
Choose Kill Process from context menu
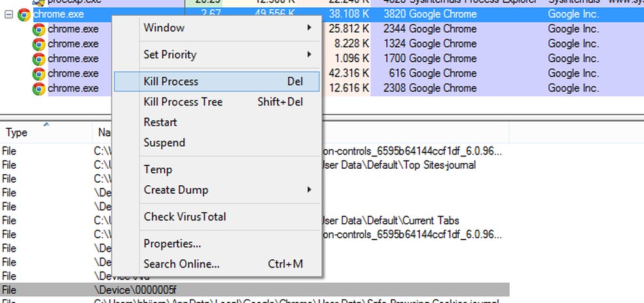[217, 81]
